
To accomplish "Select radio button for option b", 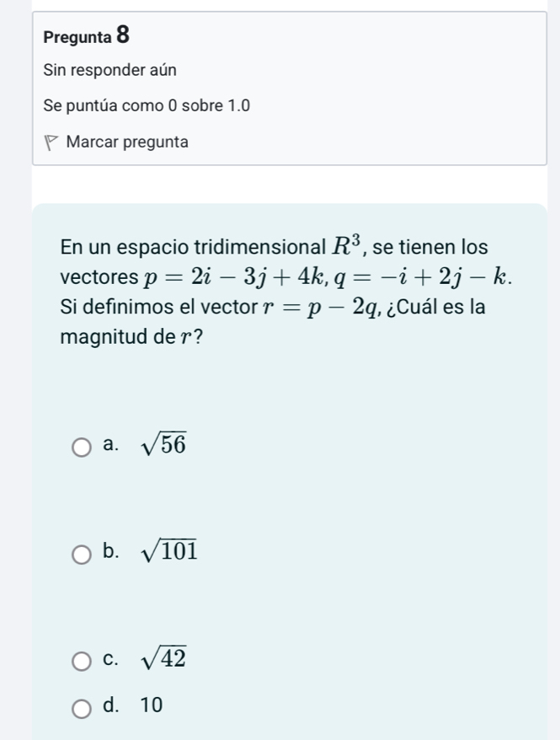I will click(80, 555).
